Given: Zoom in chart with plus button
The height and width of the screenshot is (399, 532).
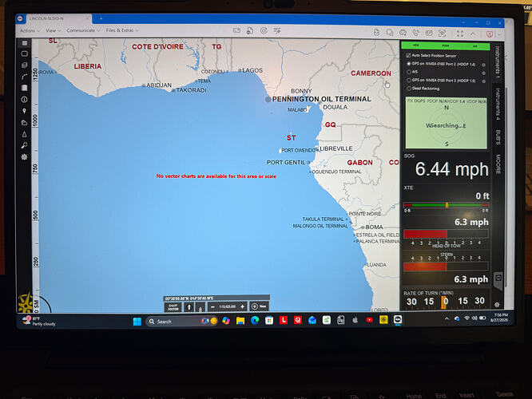Looking at the screenshot, I should click(x=242, y=306).
